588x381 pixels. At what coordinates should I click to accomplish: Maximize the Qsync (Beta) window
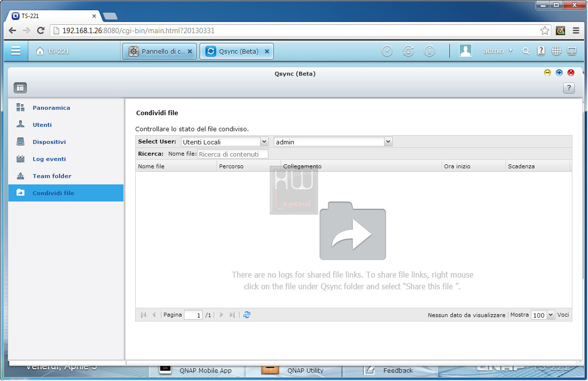click(559, 73)
